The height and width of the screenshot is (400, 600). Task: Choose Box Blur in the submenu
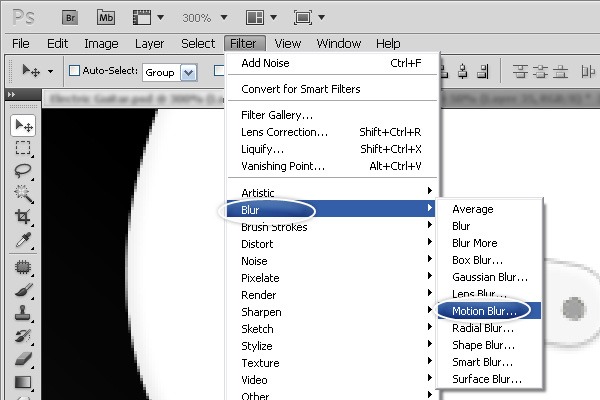point(490,260)
